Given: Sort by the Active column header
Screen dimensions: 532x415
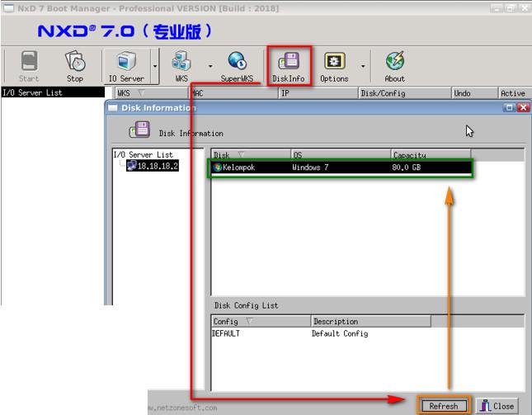Looking at the screenshot, I should 515,93.
